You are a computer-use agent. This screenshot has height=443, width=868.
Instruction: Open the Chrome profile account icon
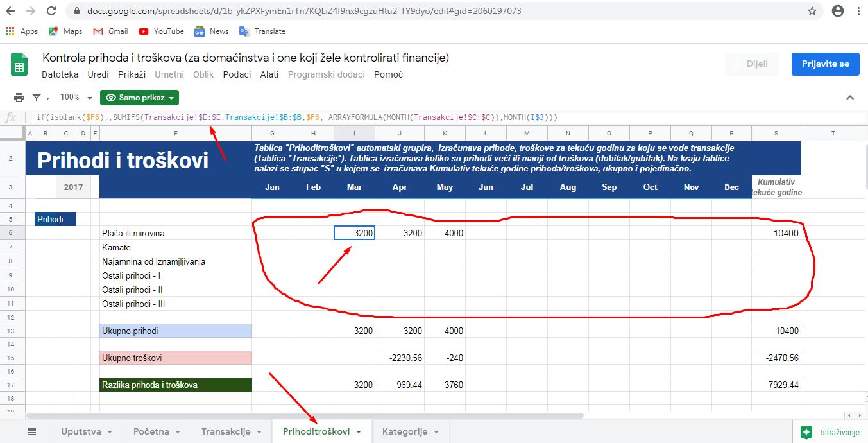(837, 11)
